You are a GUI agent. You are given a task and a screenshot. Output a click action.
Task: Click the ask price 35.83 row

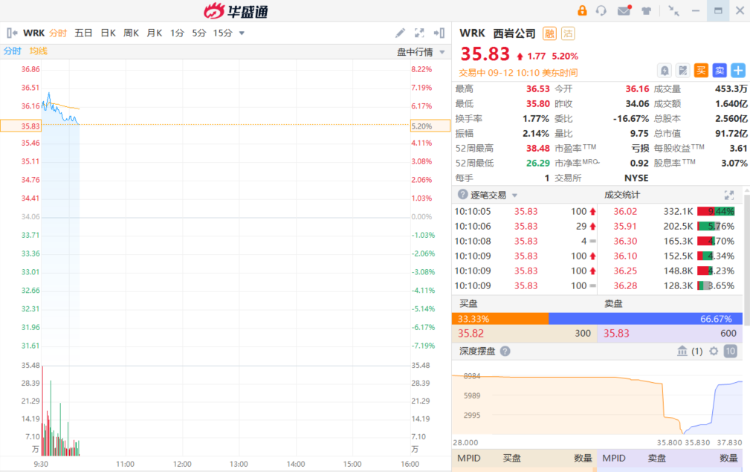670,334
